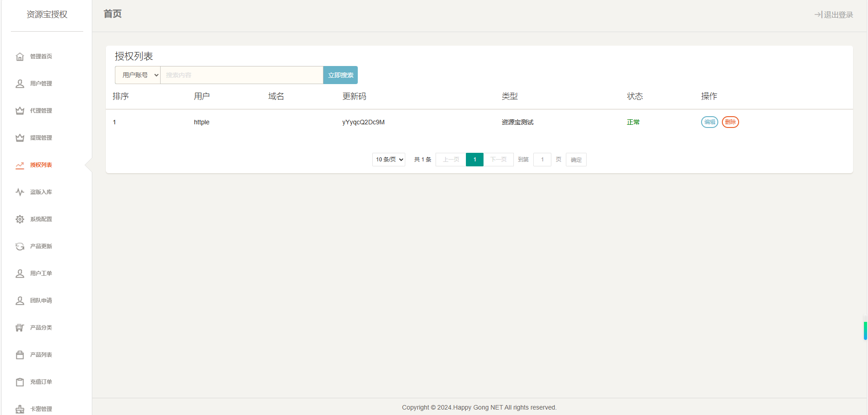Open the 用户账号 search type dropdown
This screenshot has width=868, height=415.
click(x=138, y=75)
